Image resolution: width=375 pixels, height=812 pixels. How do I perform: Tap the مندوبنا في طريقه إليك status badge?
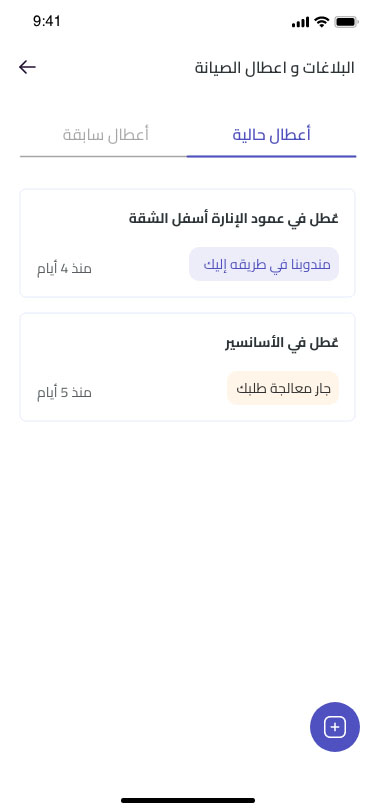click(264, 264)
